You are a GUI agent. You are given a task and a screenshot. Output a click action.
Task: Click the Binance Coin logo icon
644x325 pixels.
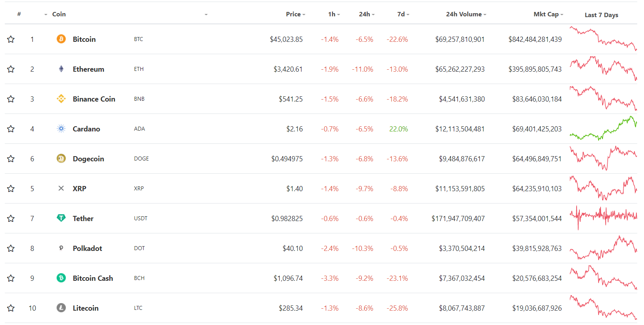tap(61, 99)
